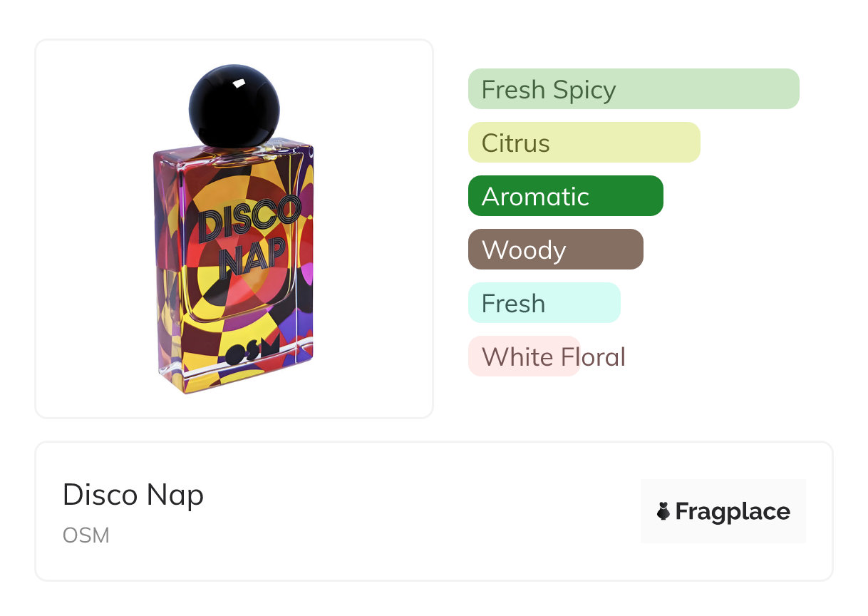Pick the brown Woody accord bar
868x616 pixels.
coord(555,250)
